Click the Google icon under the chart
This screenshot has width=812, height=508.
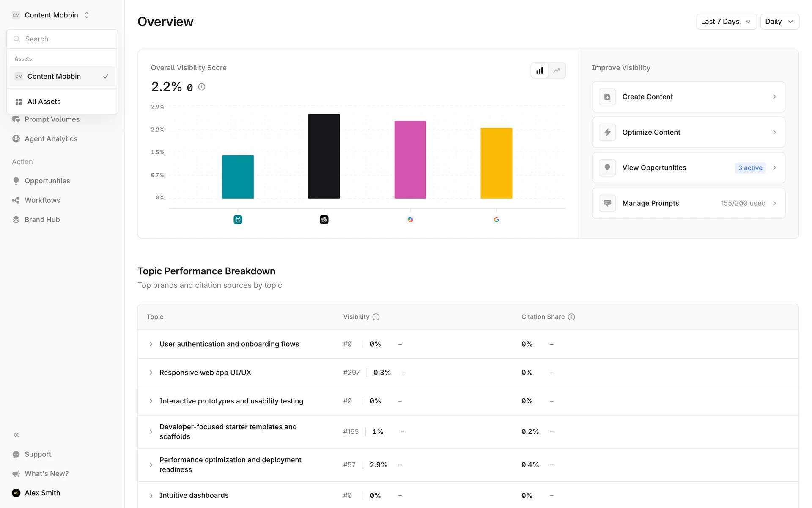coord(496,219)
